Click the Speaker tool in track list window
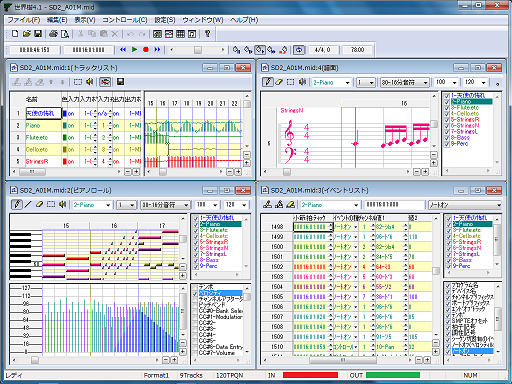The image size is (512, 384). tap(89, 82)
